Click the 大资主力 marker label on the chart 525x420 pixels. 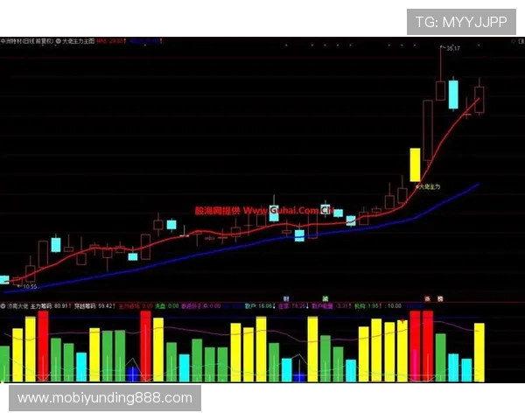[427, 186]
